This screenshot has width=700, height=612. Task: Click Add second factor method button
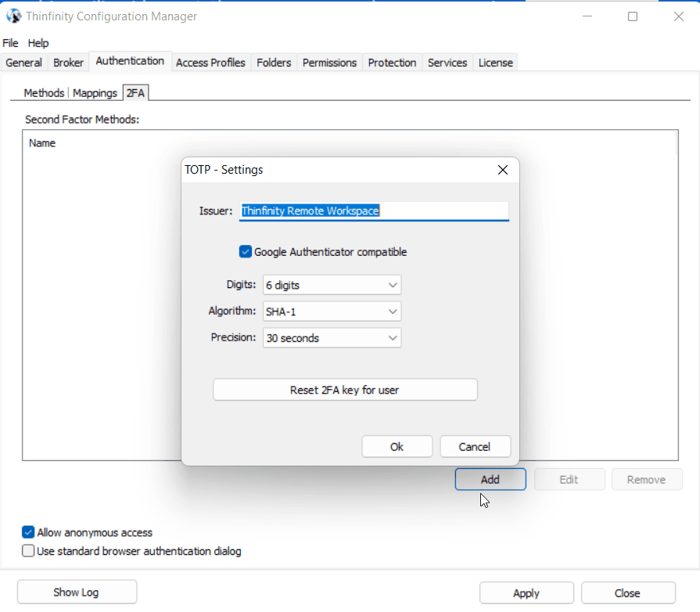pyautogui.click(x=490, y=479)
